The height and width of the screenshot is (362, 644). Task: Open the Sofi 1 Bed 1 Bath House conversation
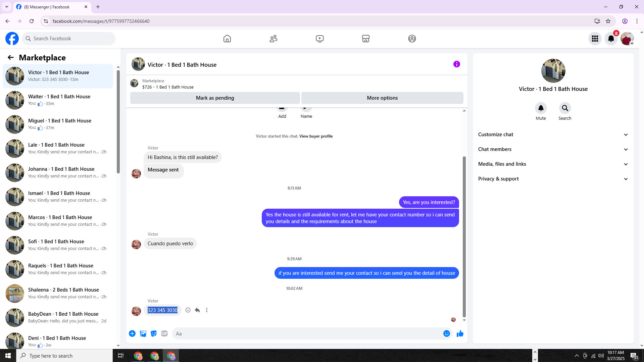58,245
